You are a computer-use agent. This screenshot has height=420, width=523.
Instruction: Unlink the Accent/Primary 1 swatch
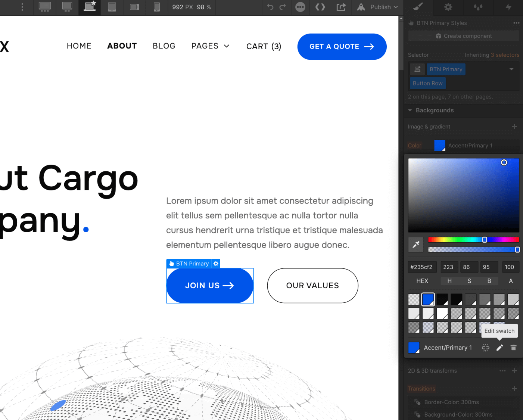tap(485, 348)
